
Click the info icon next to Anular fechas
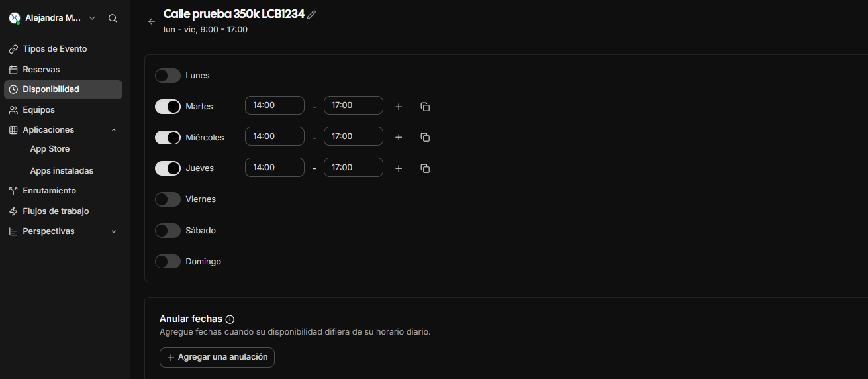(230, 319)
